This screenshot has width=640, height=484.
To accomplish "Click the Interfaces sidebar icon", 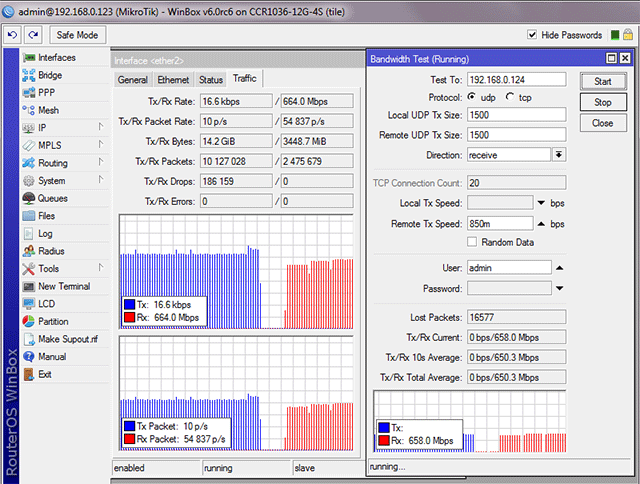I will [x=29, y=58].
